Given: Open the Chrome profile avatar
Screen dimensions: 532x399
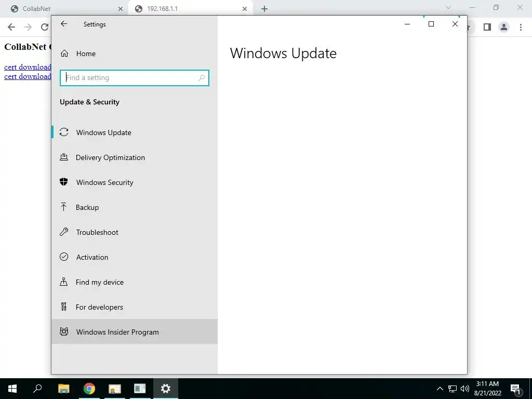Looking at the screenshot, I should [504, 27].
